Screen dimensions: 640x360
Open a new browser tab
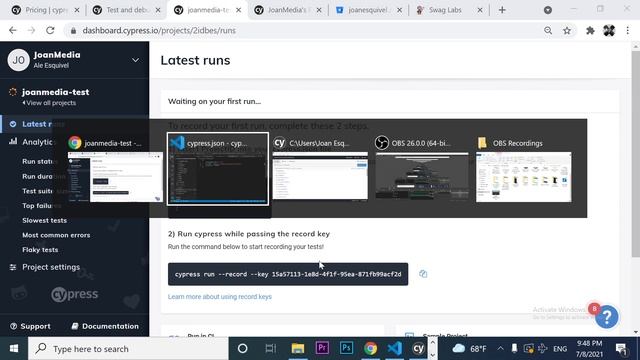[x=502, y=10]
